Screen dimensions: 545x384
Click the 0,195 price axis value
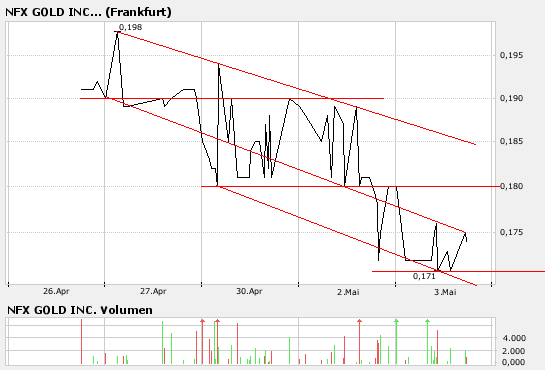(511, 55)
